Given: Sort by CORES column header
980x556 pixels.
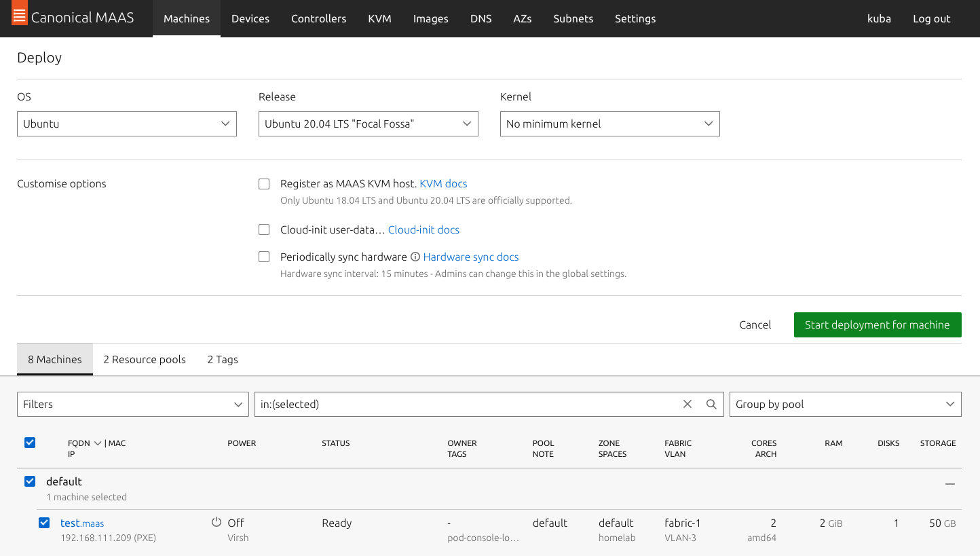Looking at the screenshot, I should (764, 443).
